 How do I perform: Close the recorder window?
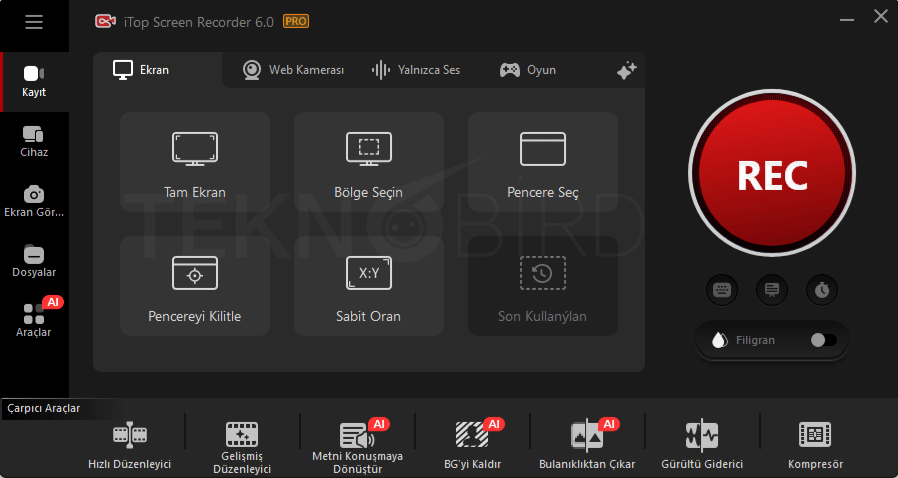pyautogui.click(x=881, y=16)
